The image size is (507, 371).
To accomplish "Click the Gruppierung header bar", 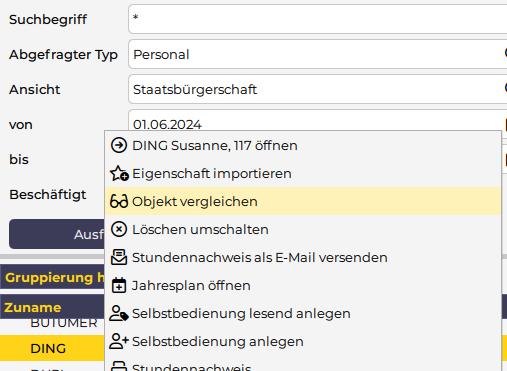I will point(52,277).
